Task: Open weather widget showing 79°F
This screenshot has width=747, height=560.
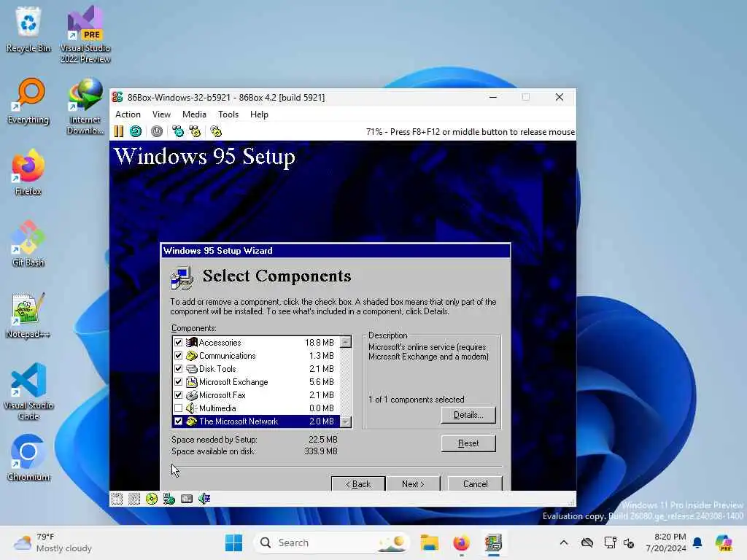Action: pyautogui.click(x=53, y=542)
